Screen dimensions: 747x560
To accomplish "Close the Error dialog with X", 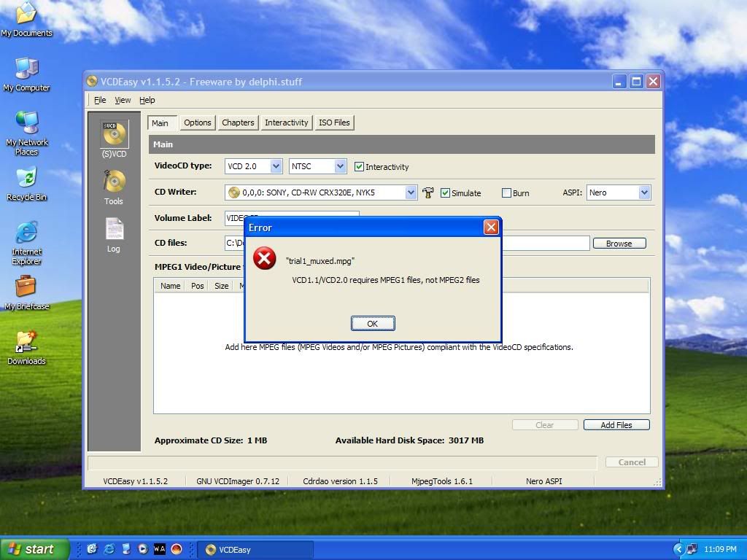I will (491, 227).
